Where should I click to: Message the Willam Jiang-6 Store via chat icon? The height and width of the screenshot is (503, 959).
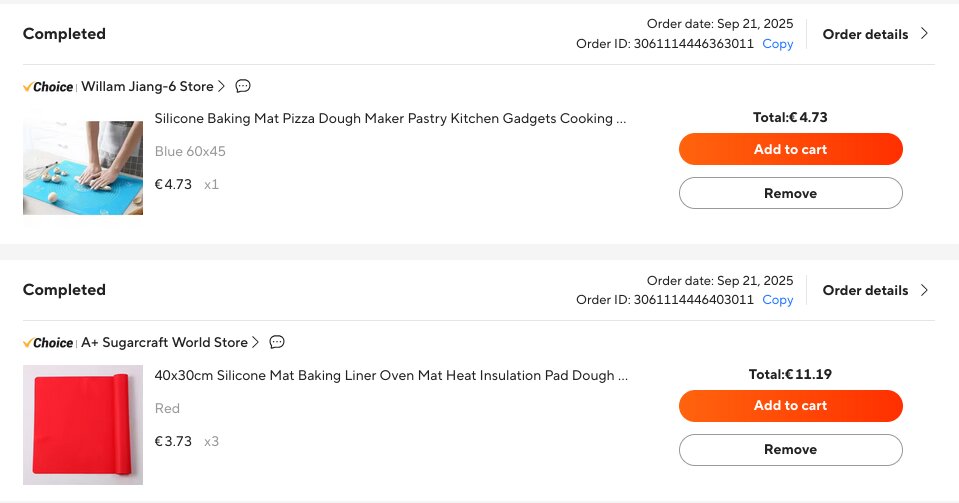click(243, 86)
